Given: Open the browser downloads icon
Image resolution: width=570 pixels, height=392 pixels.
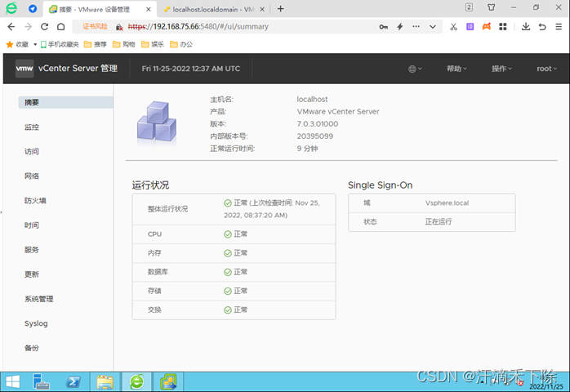Looking at the screenshot, I should [x=526, y=27].
